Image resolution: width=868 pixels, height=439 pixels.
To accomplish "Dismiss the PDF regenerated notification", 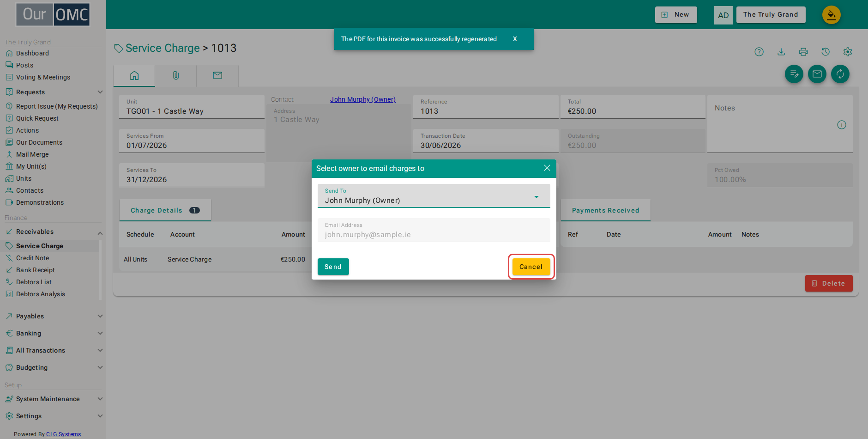I will [515, 39].
